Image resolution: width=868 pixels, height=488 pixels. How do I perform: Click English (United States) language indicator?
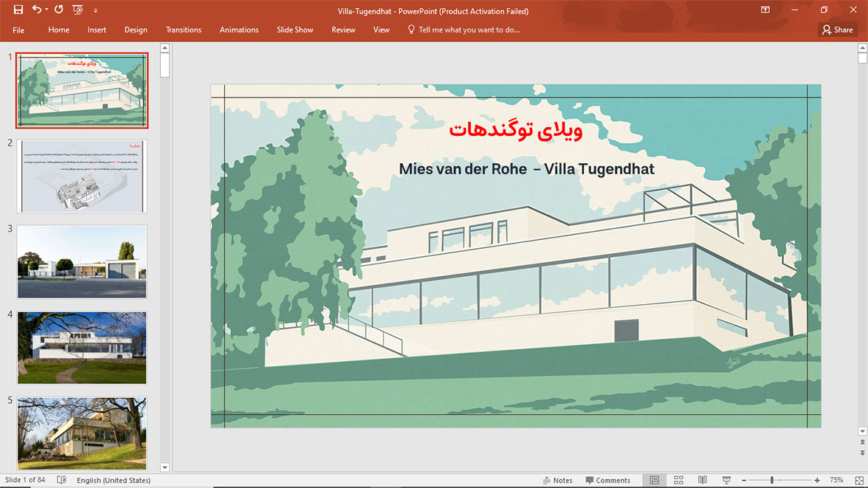click(x=114, y=480)
